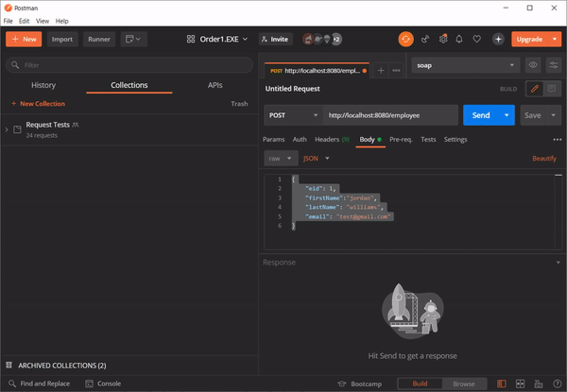Click the Bootcamp graduation cap icon
Viewport: 567px width, 392px height.
[x=342, y=383]
